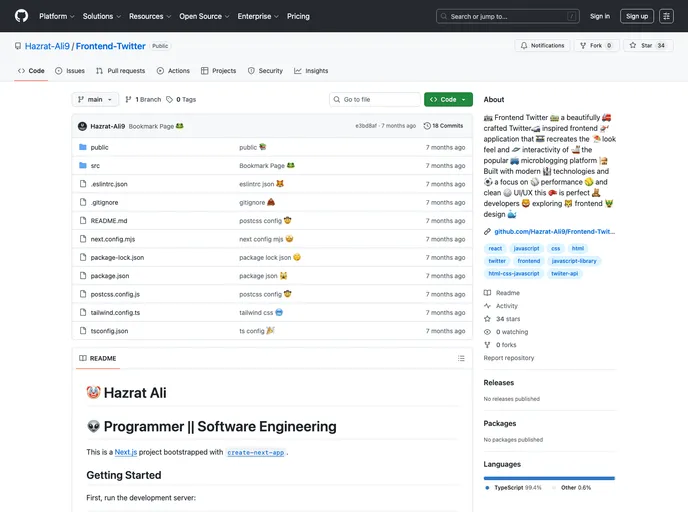Open the Next.js link in README
This screenshot has height=512, width=688.
(x=126, y=452)
